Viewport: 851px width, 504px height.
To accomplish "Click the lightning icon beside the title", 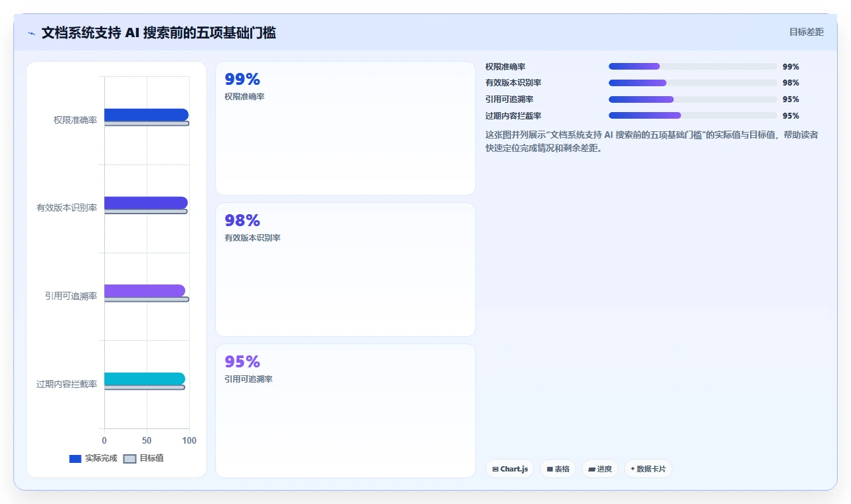I will (32, 33).
